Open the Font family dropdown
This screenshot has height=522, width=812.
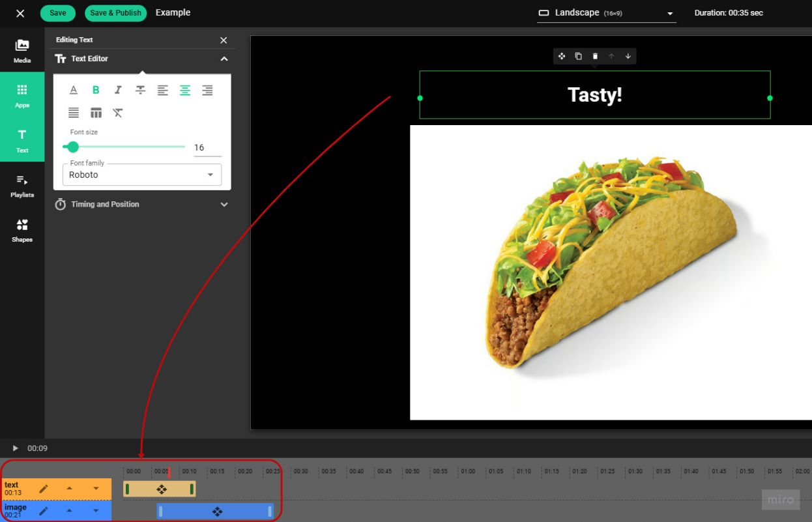141,175
